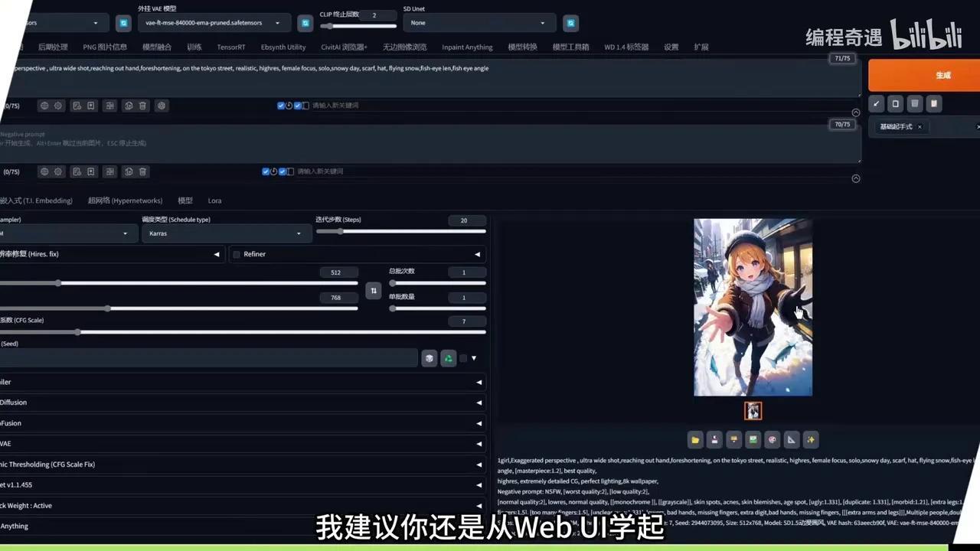This screenshot has width=980, height=551.
Task: Open the image output folder icon
Action: 694,439
